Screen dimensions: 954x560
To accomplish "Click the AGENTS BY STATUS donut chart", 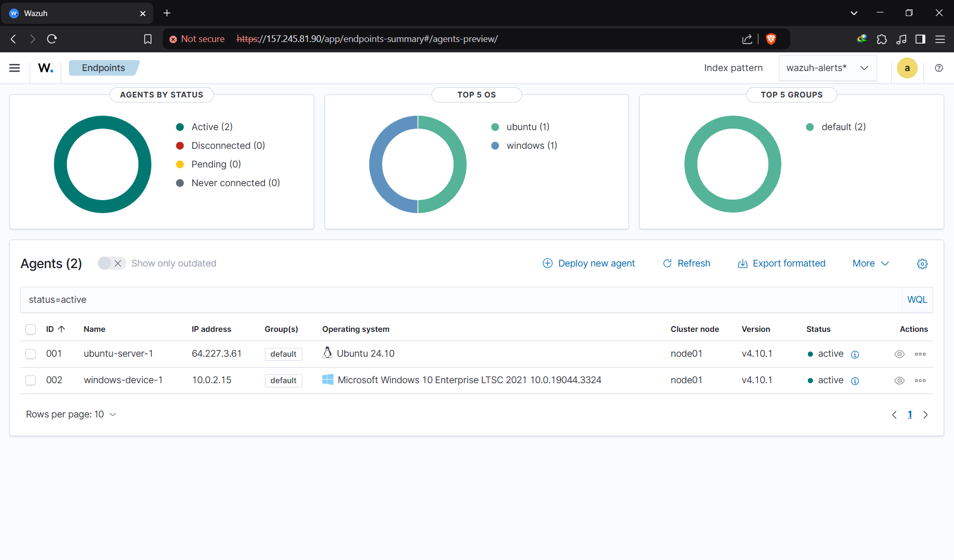I will pos(103,164).
